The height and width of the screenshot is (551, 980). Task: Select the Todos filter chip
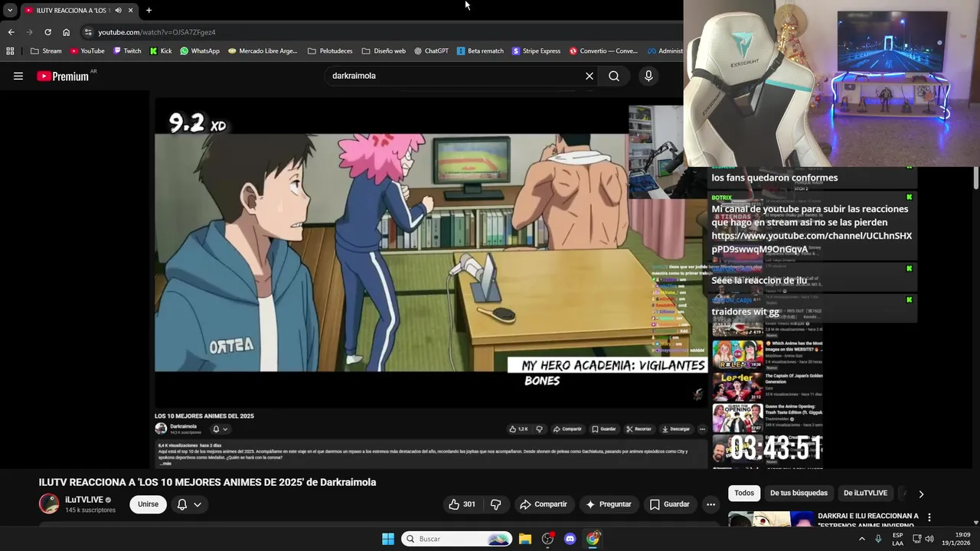coord(744,493)
